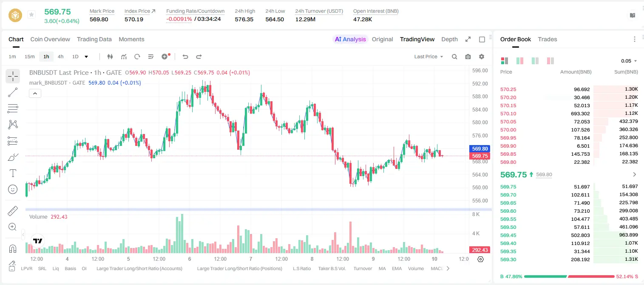The height and width of the screenshot is (285, 644).
Task: Open the Last Price dropdown
Action: (x=428, y=57)
